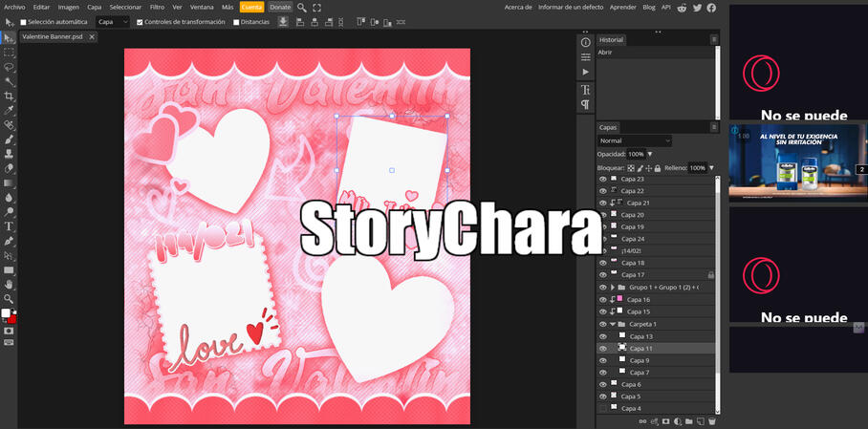Click the Aprender link

tap(622, 7)
